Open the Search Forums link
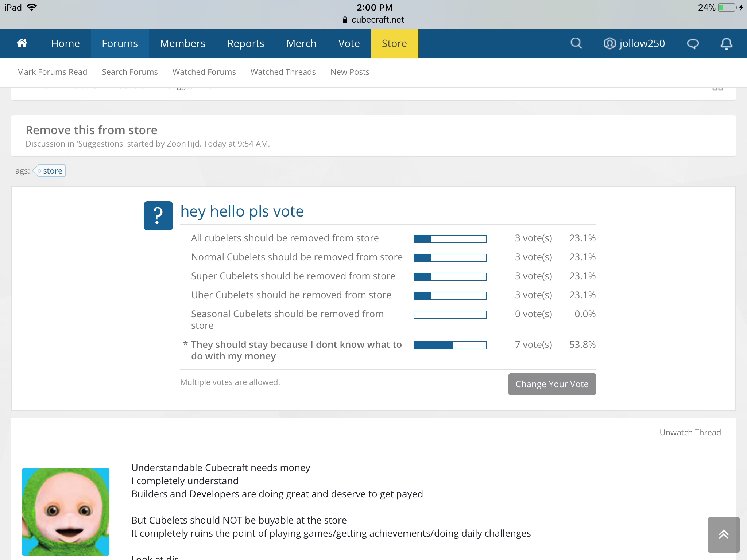Screen dimensions: 747x560 pos(130,72)
